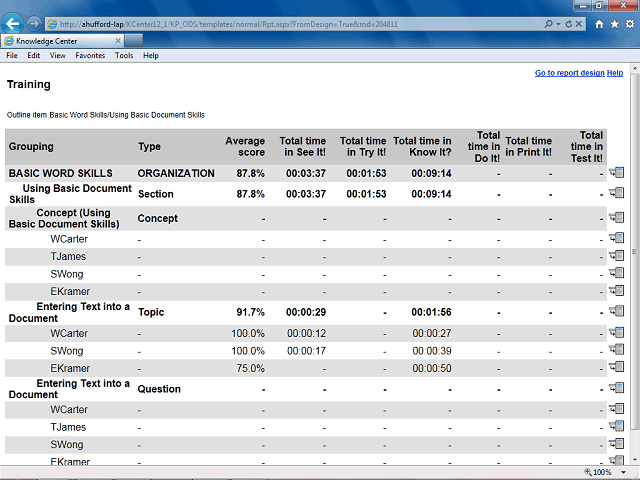Click the browser Back arrow button
This screenshot has width=640, height=480.
coord(12,24)
